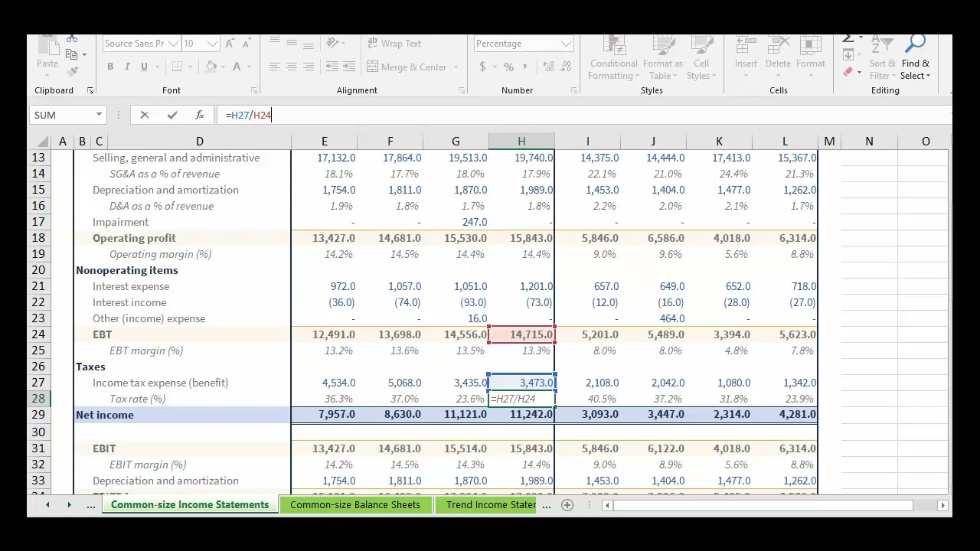Open the Number Format Percentage dropdown

(566, 44)
